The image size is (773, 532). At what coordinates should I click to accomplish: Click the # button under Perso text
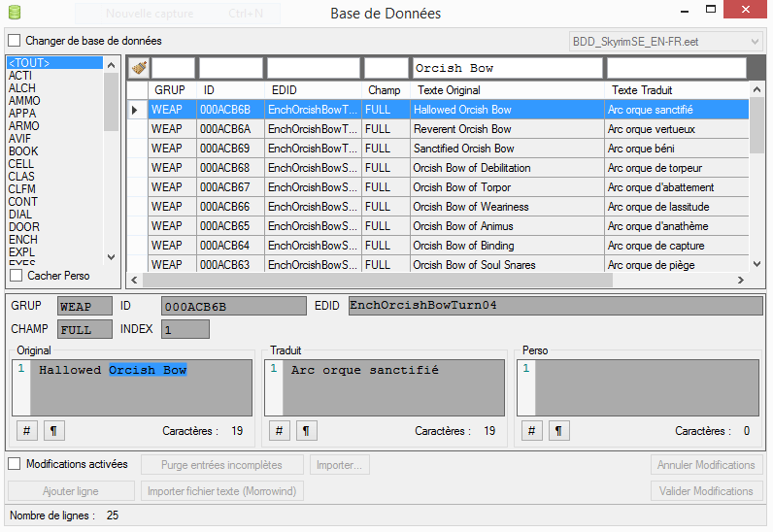coord(532,430)
